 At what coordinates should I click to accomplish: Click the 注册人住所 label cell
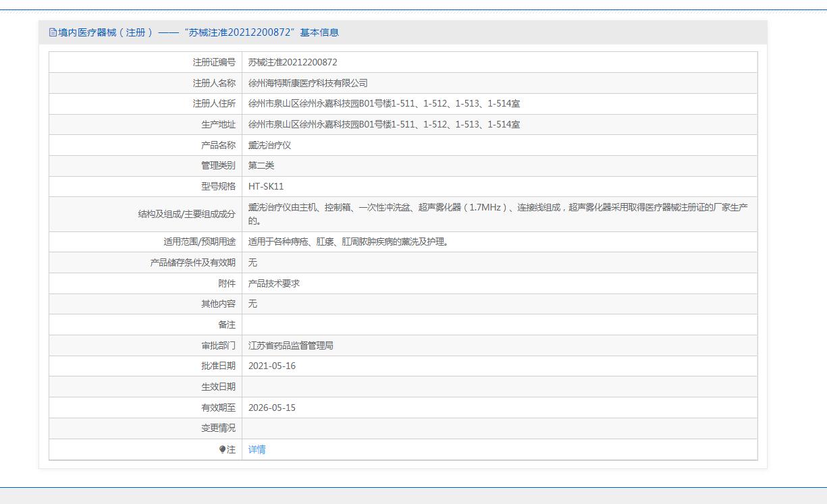[x=145, y=104]
